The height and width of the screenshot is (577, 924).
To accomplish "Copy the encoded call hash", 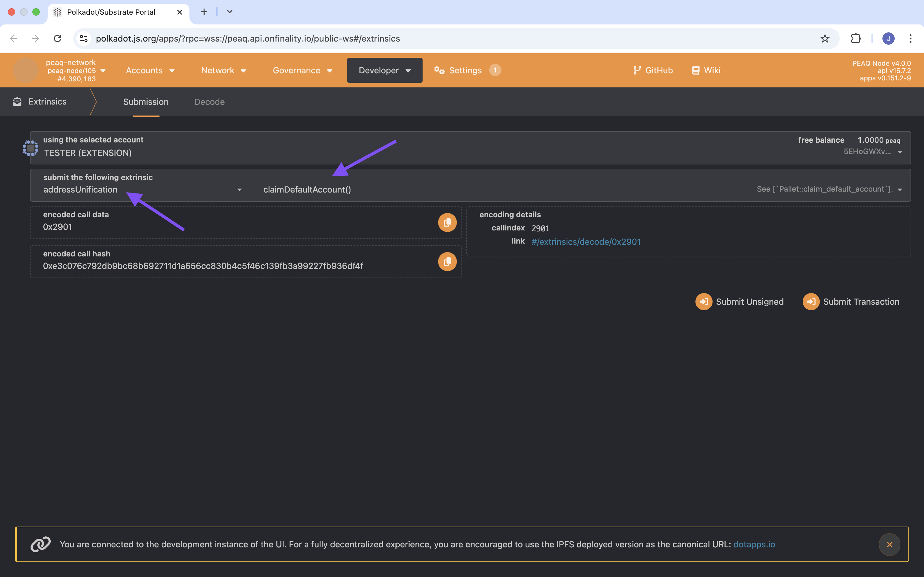I will tap(447, 261).
